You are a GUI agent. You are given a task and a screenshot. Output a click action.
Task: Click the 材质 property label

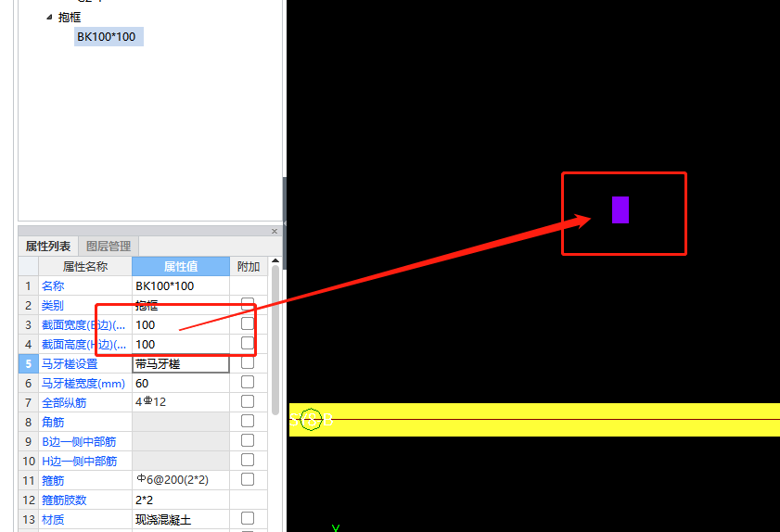(x=53, y=520)
